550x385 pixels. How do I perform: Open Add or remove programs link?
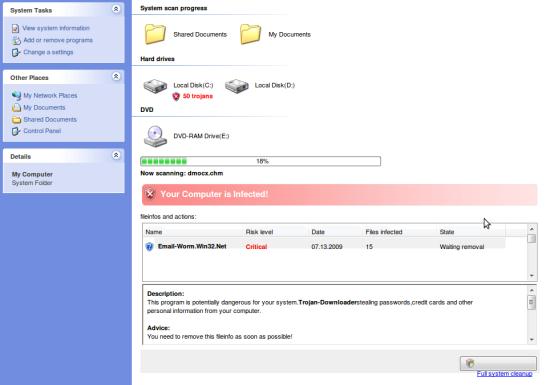58,40
